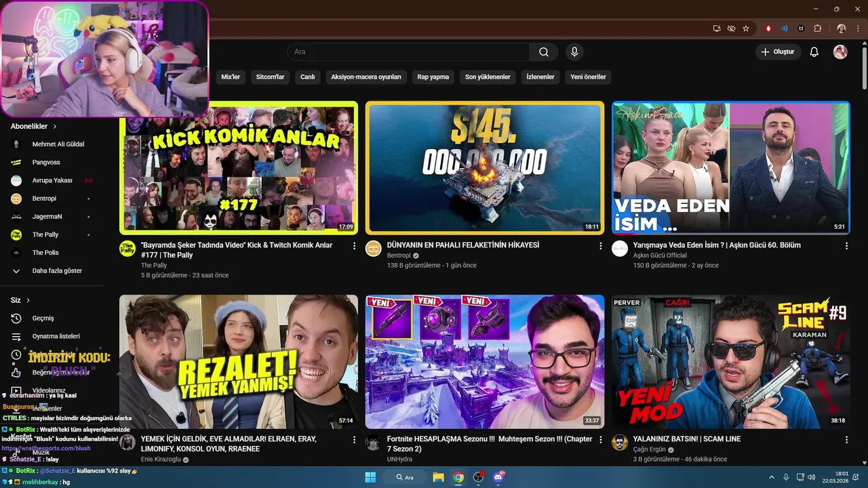The width and height of the screenshot is (868, 488).
Task: Open Mehmet Ali Güldal subscription
Action: 58,144
